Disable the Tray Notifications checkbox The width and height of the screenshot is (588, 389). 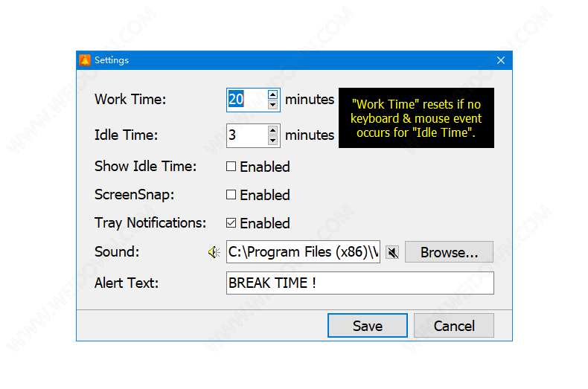pos(231,223)
